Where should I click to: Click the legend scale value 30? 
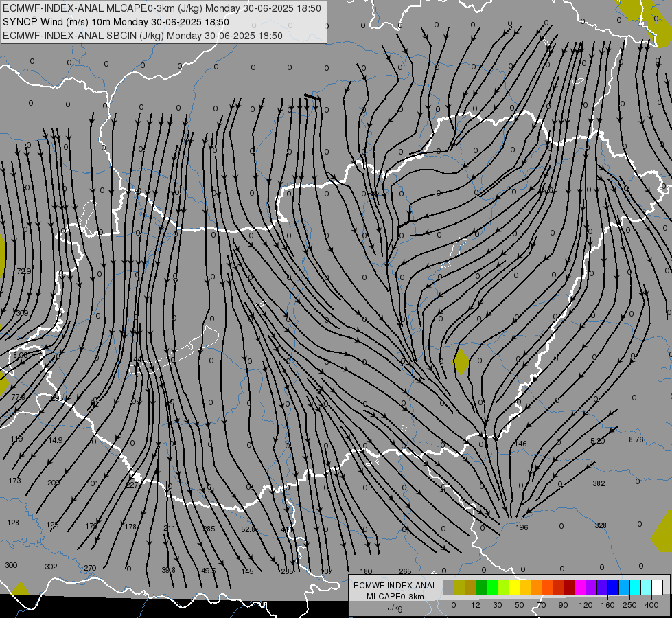tap(497, 605)
